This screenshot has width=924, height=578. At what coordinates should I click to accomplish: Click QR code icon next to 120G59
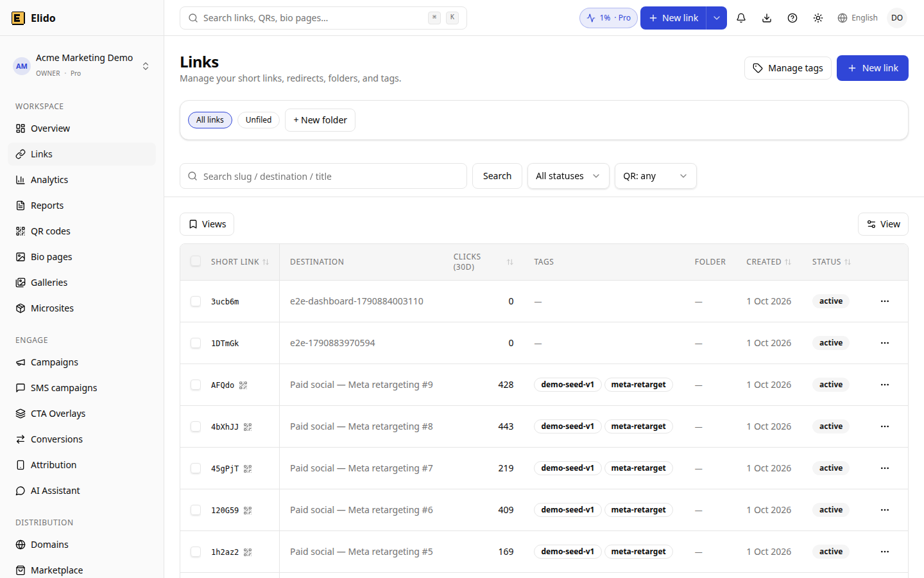(248, 511)
